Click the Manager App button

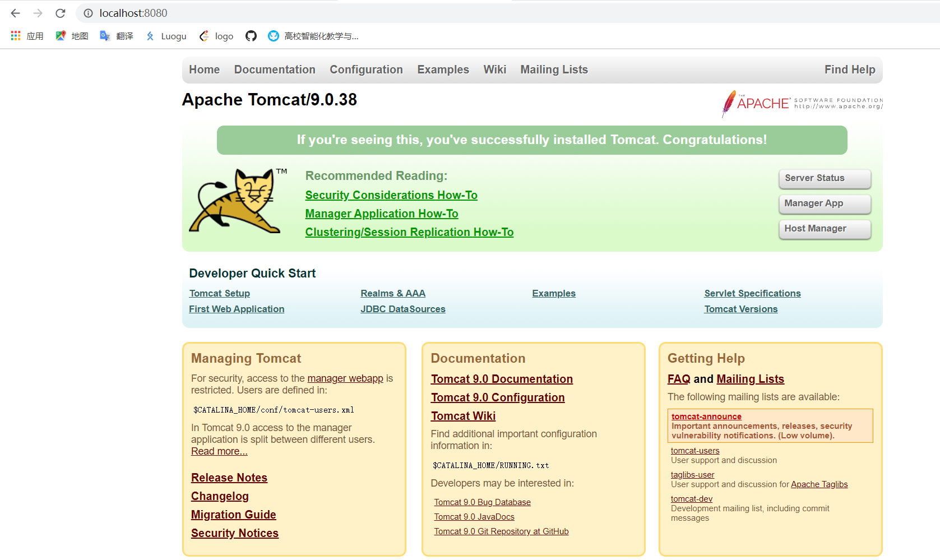click(x=825, y=203)
